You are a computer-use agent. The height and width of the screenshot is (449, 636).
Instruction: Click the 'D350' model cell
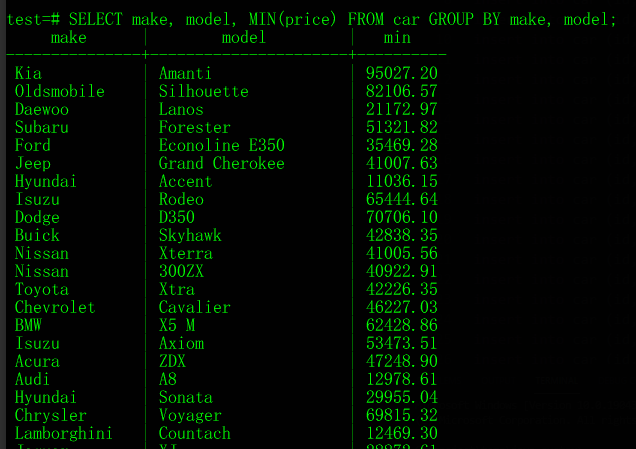(177, 217)
